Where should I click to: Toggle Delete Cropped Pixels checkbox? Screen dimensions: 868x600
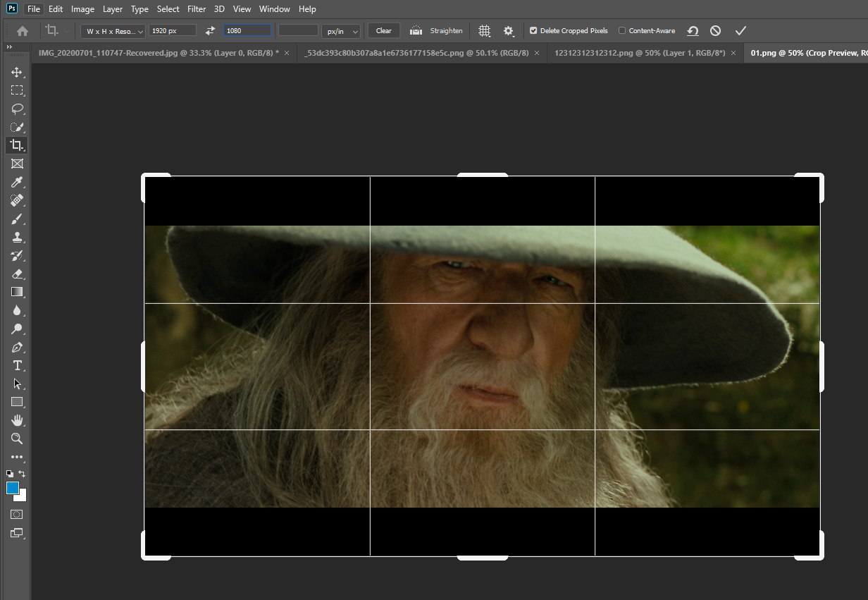point(533,31)
